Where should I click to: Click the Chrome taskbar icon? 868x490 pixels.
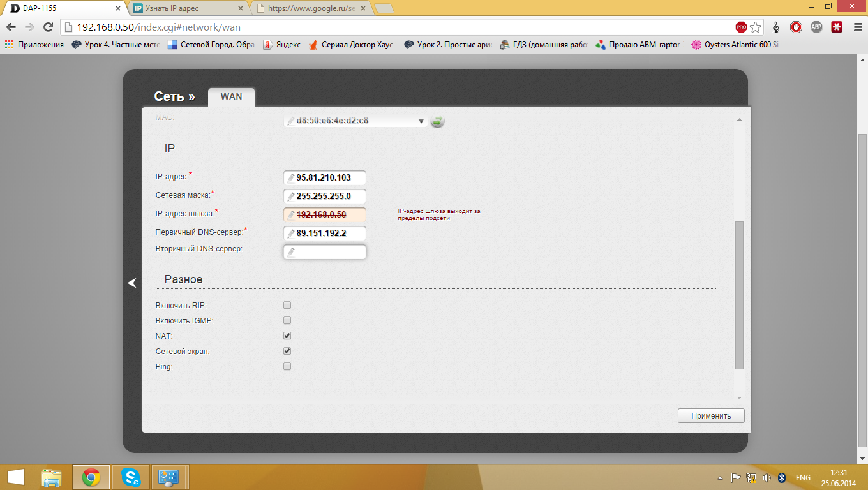pyautogui.click(x=91, y=477)
